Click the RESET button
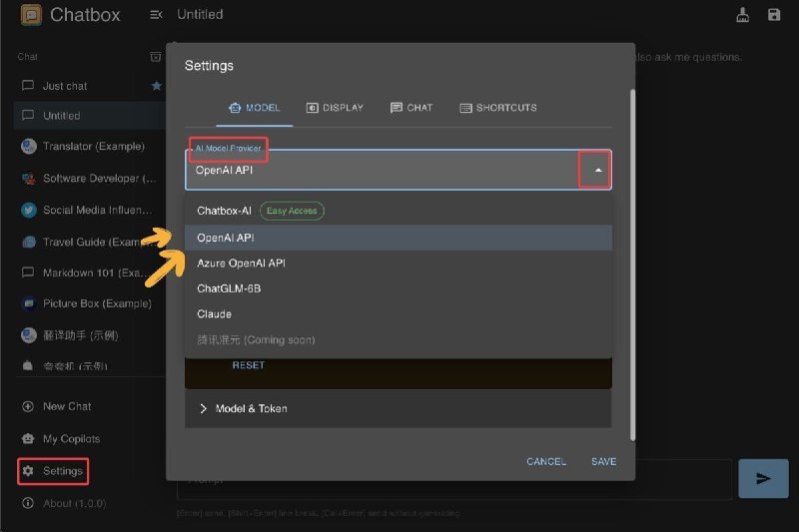 [248, 365]
